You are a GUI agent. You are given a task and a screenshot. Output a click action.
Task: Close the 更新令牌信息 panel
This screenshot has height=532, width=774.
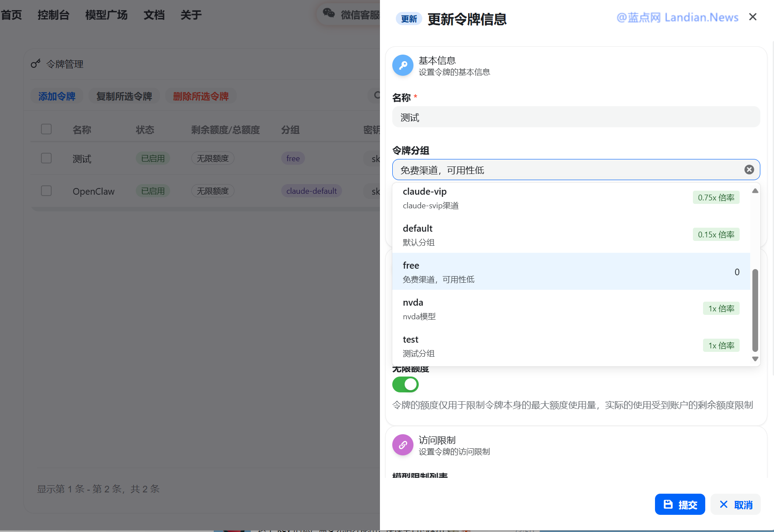click(x=752, y=17)
